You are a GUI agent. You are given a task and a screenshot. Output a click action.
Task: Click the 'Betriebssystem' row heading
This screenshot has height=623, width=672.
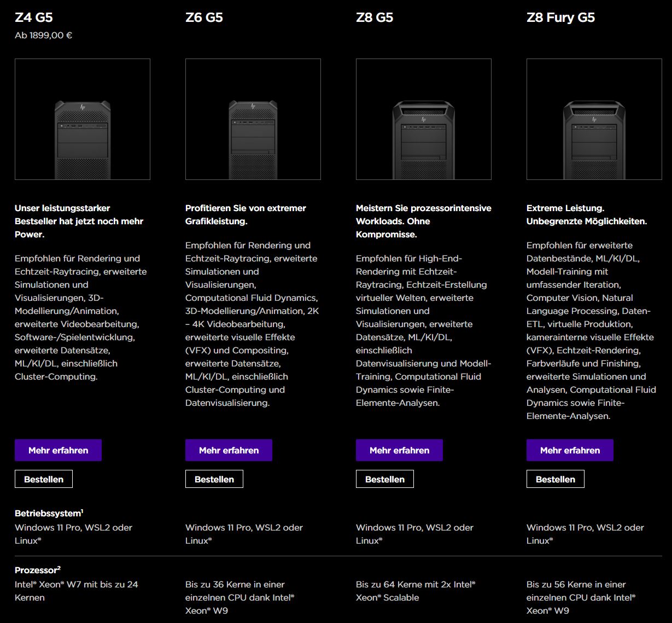[49, 513]
